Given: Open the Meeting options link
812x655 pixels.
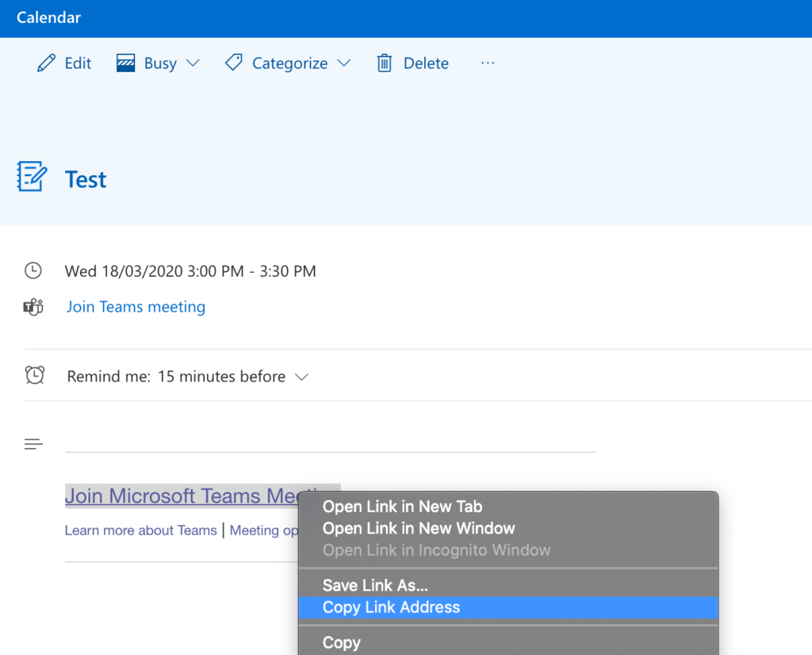Looking at the screenshot, I should click(x=264, y=531).
